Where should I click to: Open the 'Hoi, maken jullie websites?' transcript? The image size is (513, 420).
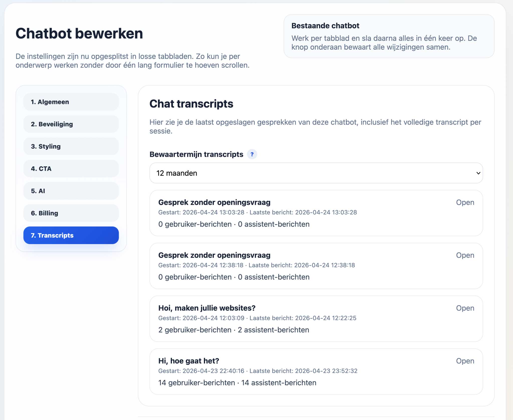(x=465, y=308)
